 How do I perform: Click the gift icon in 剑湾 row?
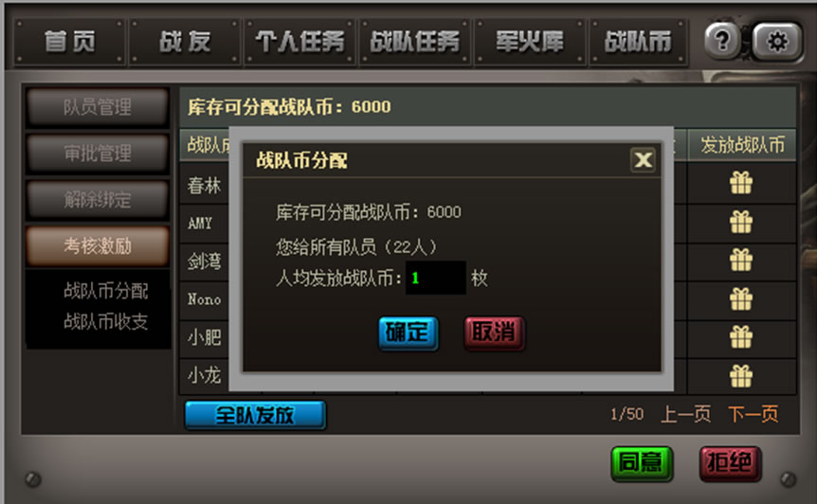click(x=741, y=260)
